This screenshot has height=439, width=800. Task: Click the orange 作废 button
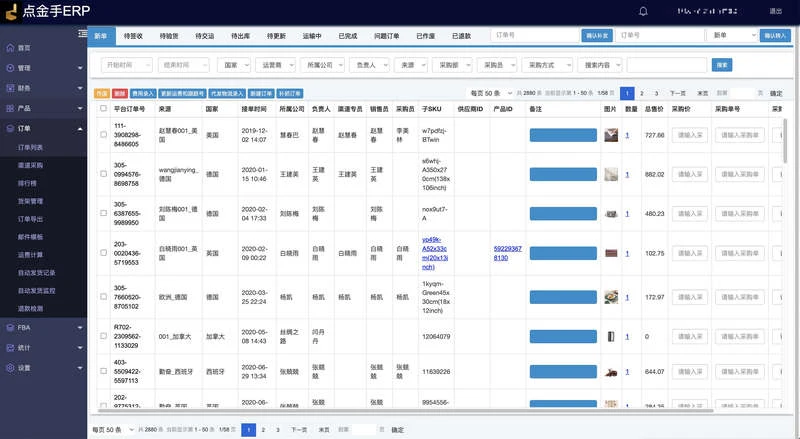click(102, 93)
